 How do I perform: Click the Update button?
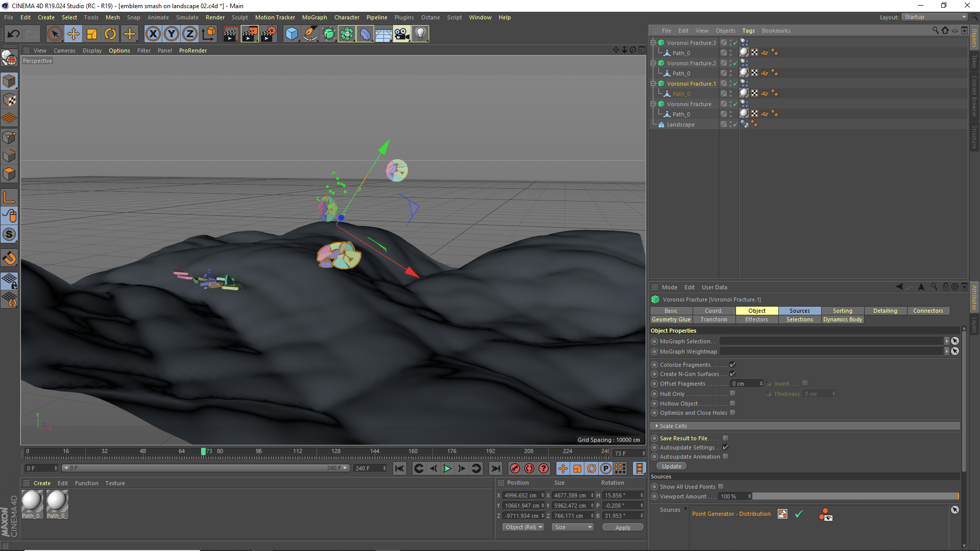pos(671,466)
